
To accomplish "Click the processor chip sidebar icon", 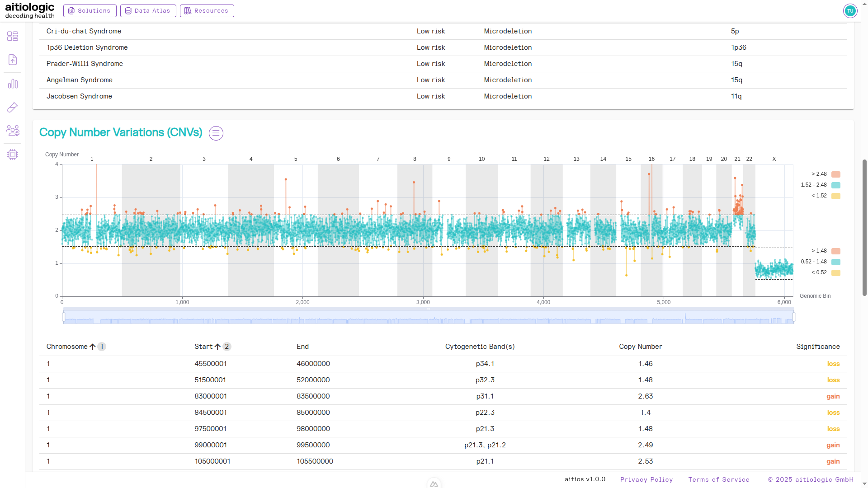I will point(13,155).
